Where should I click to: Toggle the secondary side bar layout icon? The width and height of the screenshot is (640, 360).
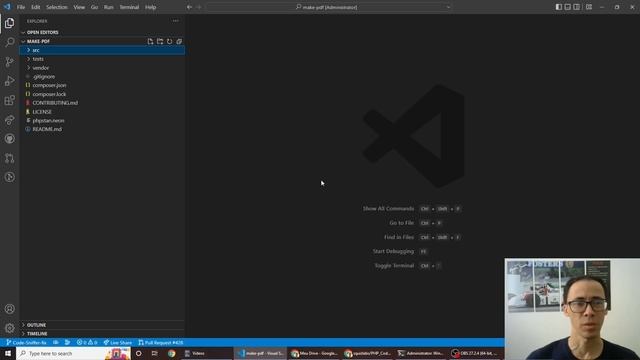(577, 7)
